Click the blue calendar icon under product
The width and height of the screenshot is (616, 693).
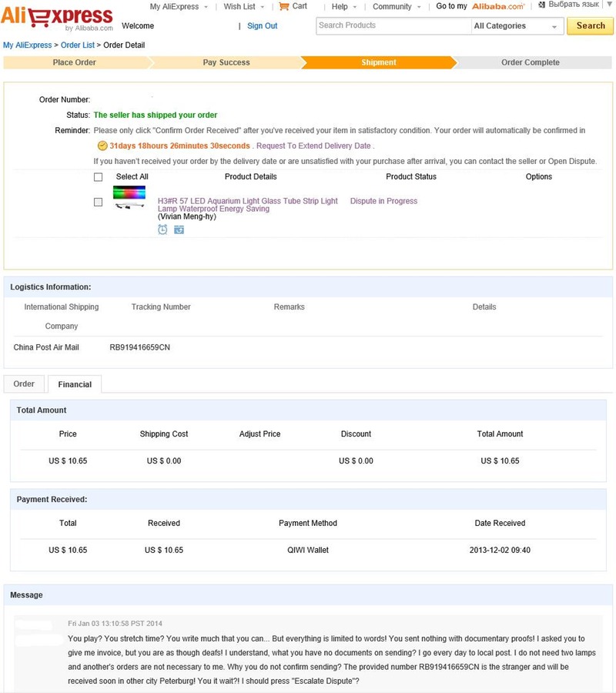click(x=179, y=229)
